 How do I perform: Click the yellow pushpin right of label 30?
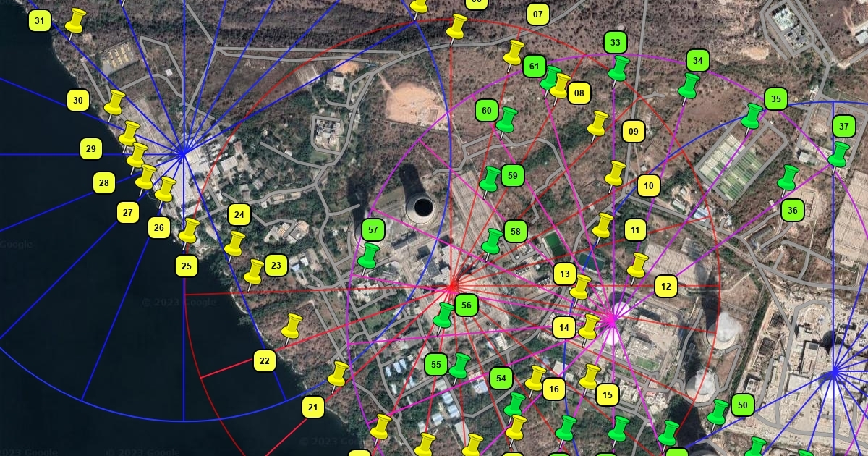[115, 104]
